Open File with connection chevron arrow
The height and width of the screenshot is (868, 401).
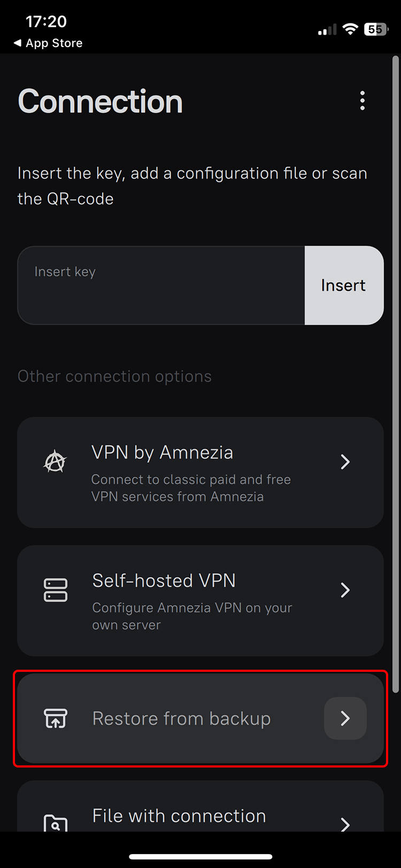[x=345, y=823]
